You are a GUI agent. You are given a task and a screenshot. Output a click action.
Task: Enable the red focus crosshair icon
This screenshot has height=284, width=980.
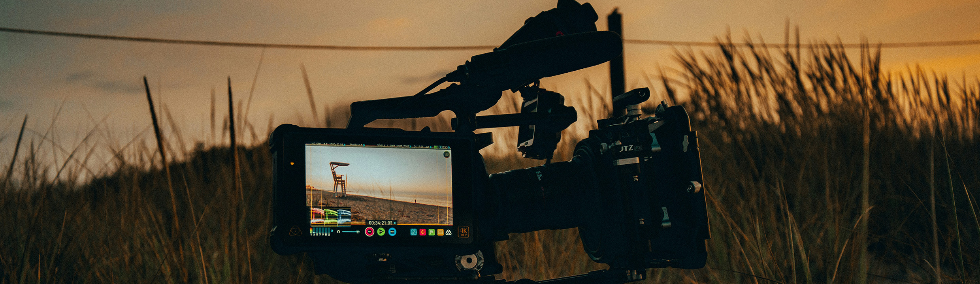[422, 232]
